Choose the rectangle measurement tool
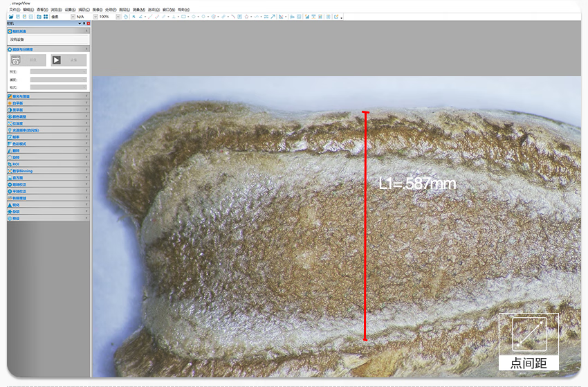This screenshot has width=588, height=387. [x=183, y=17]
